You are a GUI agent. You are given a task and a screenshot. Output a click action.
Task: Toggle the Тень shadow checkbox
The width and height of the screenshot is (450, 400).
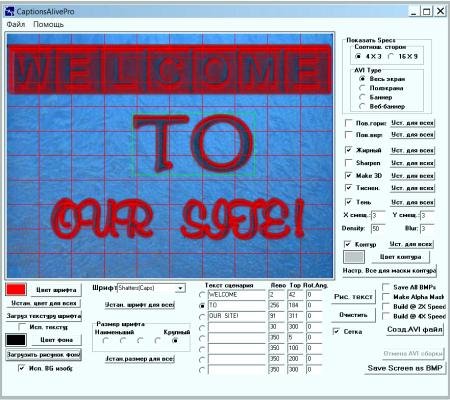(x=348, y=202)
